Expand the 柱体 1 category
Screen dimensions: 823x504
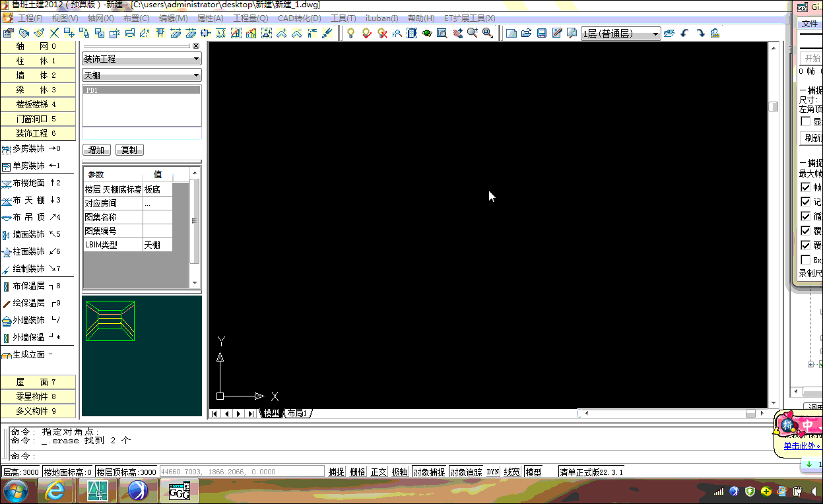click(38, 61)
